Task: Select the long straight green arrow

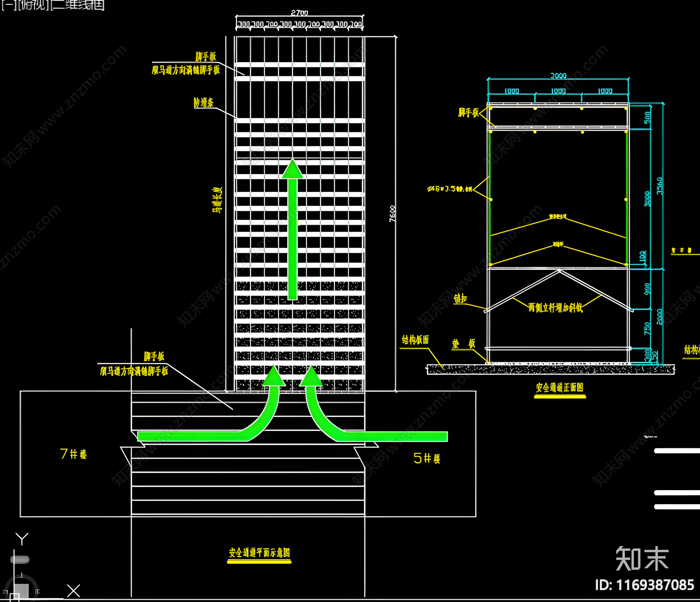Action: (293, 230)
